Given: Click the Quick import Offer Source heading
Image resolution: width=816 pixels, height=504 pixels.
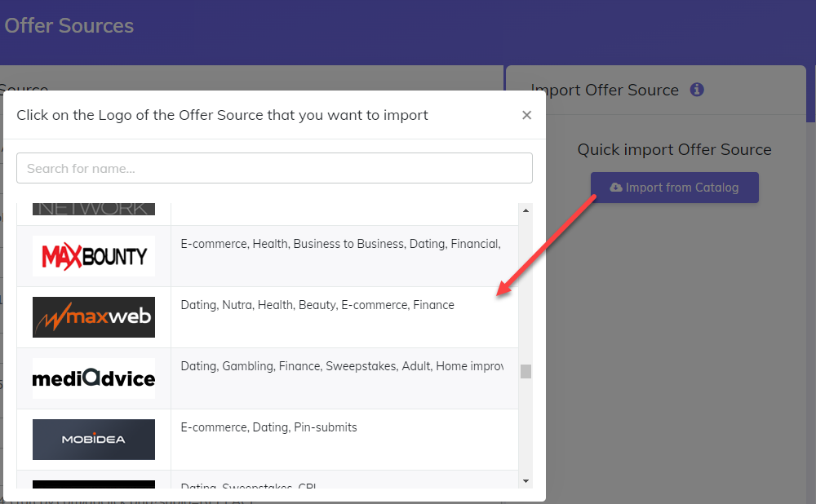Looking at the screenshot, I should click(675, 150).
